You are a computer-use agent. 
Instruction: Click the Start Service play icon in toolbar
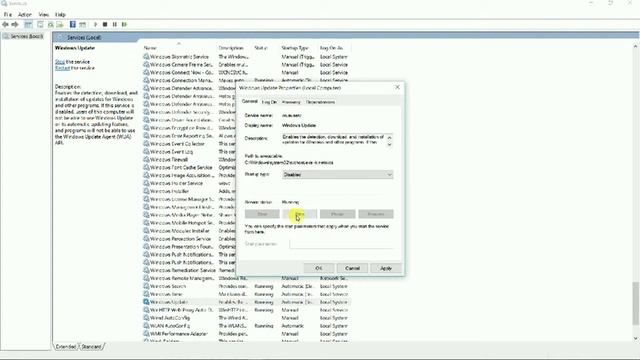coord(96,24)
